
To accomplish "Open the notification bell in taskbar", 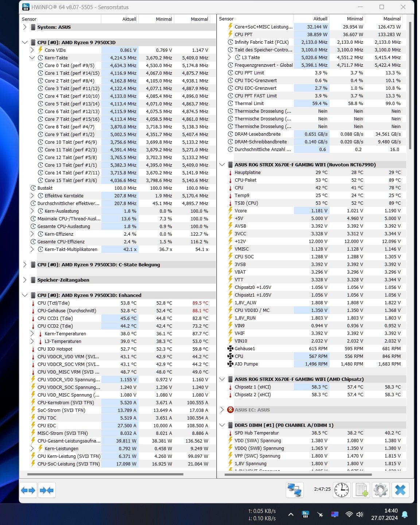I will click(404, 514).
